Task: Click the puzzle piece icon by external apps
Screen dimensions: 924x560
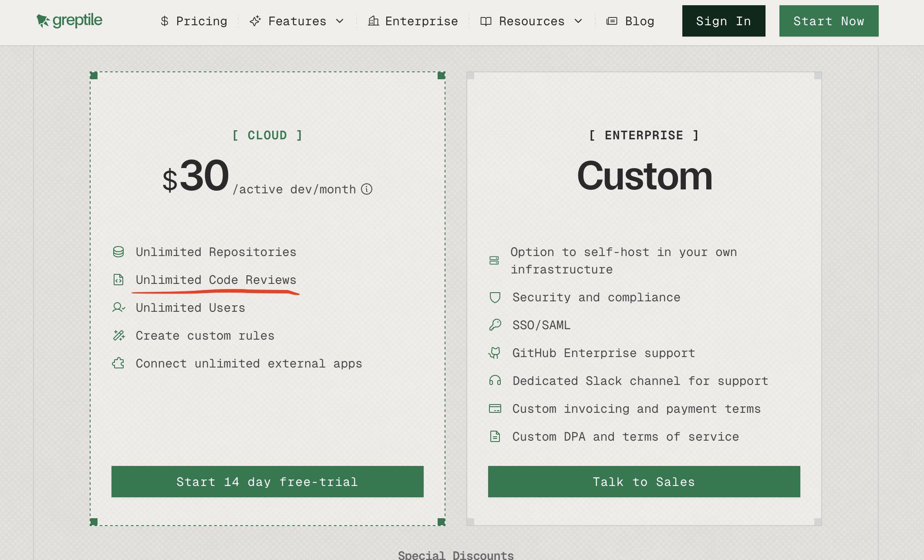Action: click(x=118, y=363)
